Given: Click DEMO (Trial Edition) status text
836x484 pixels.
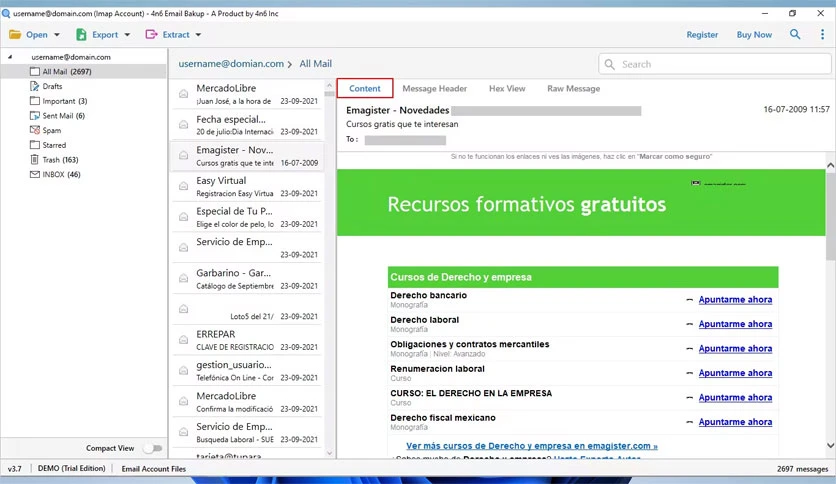Looking at the screenshot, I should (71, 469).
